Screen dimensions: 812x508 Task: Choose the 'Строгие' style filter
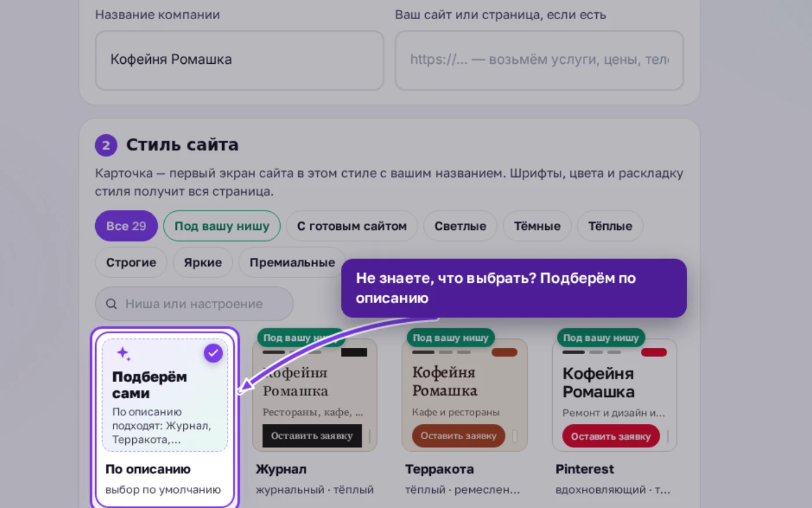[131, 262]
